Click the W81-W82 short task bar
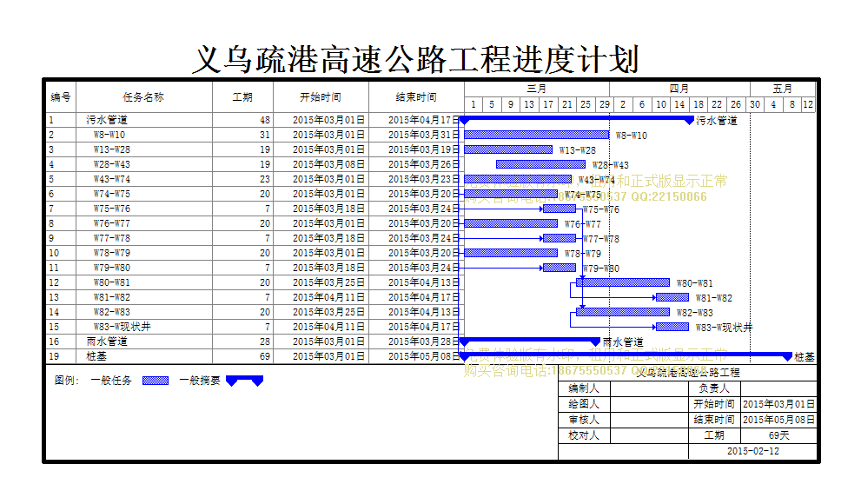The width and height of the screenshot is (861, 504). point(672,297)
